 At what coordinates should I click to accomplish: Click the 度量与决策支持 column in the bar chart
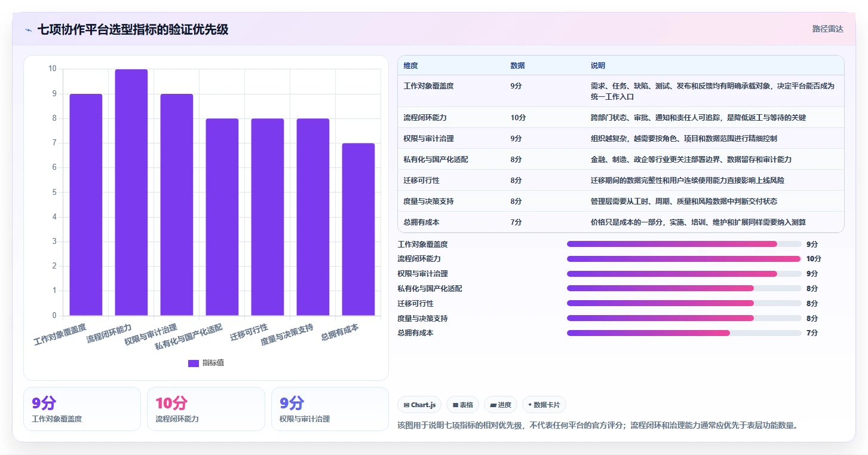pyautogui.click(x=313, y=217)
